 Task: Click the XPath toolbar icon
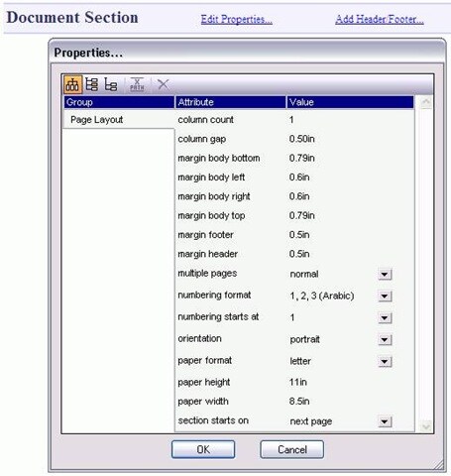[x=137, y=84]
